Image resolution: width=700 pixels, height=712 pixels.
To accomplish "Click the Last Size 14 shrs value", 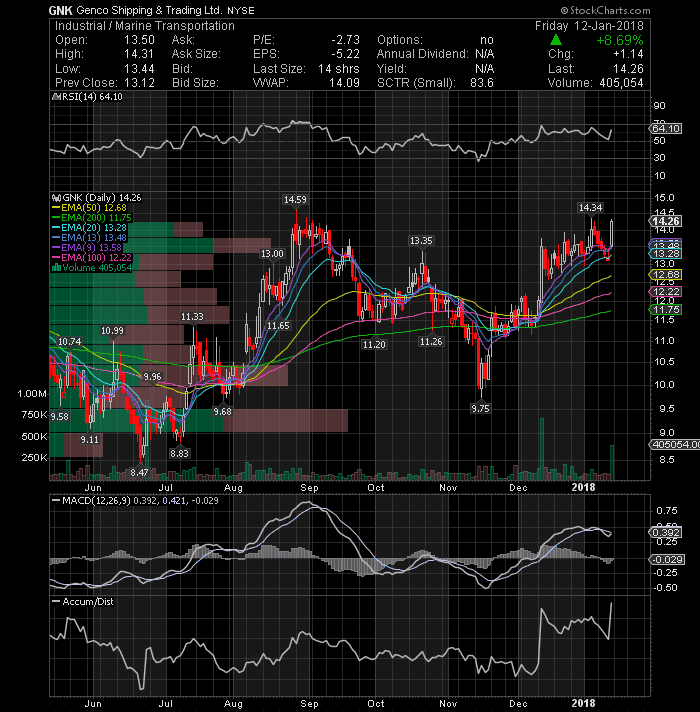I will (x=339, y=69).
